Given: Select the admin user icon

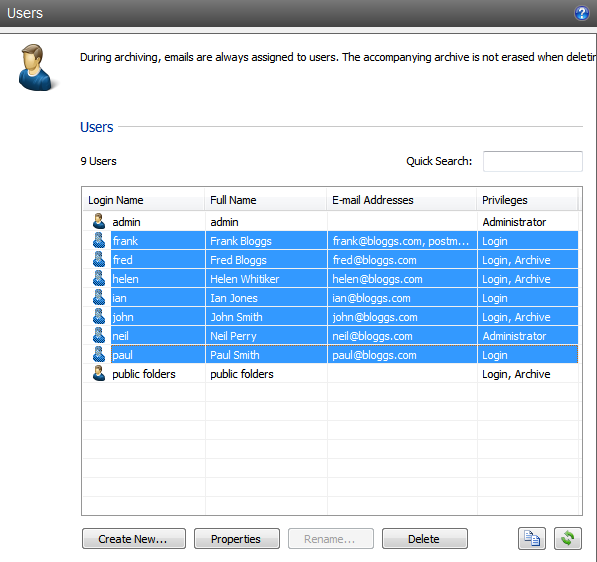Looking at the screenshot, I should tap(99, 221).
